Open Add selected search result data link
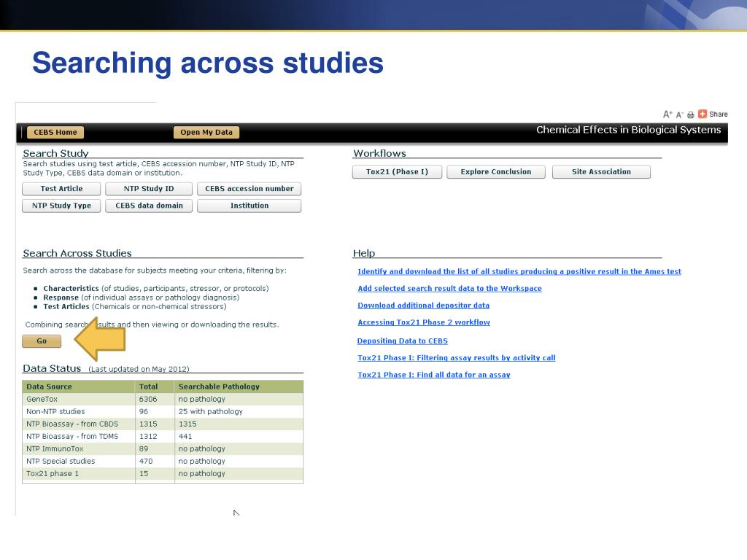The height and width of the screenshot is (560, 747). click(x=449, y=289)
